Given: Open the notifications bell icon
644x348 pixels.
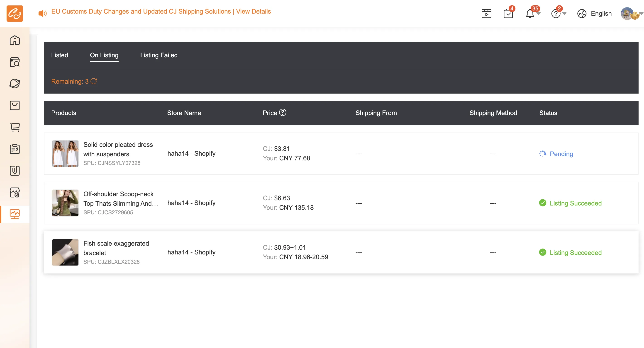Looking at the screenshot, I should click(530, 14).
